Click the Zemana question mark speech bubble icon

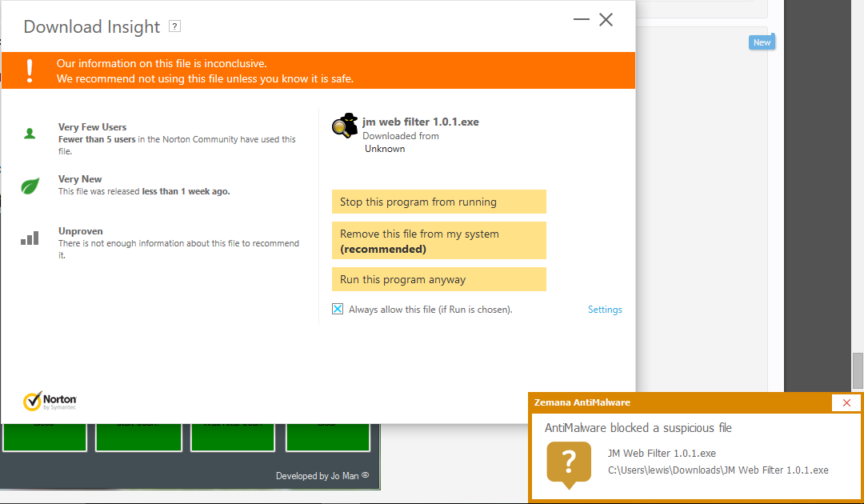coord(569,466)
